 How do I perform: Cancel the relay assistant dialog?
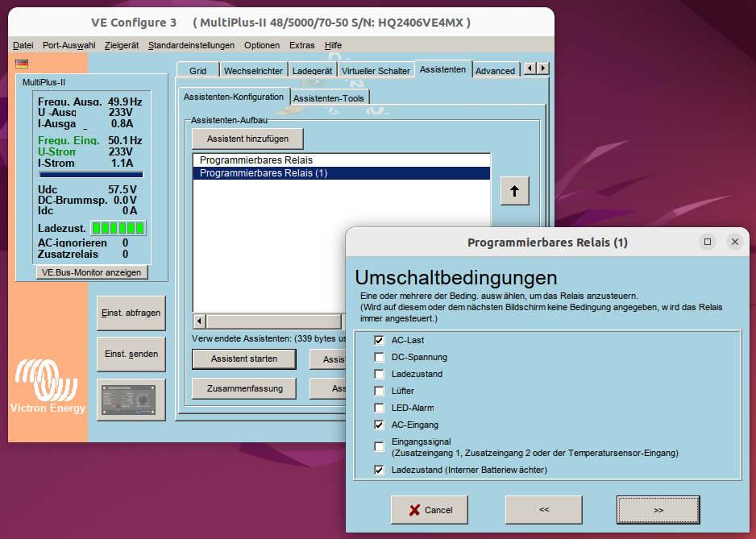(429, 509)
